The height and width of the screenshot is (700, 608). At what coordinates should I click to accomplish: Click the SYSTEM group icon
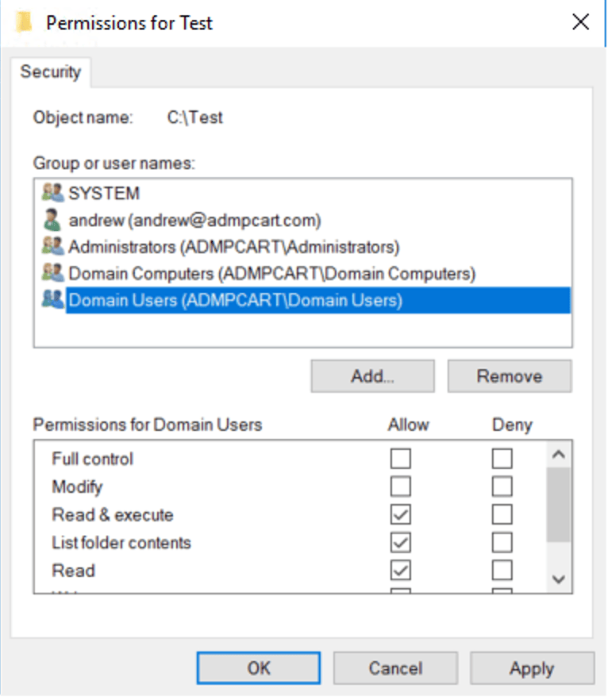(54, 193)
